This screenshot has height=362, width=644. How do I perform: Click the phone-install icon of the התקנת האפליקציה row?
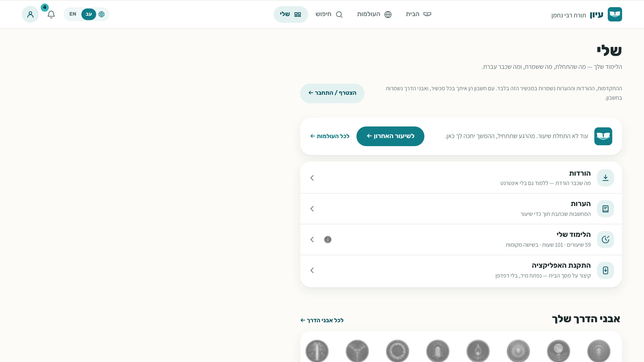click(605, 270)
